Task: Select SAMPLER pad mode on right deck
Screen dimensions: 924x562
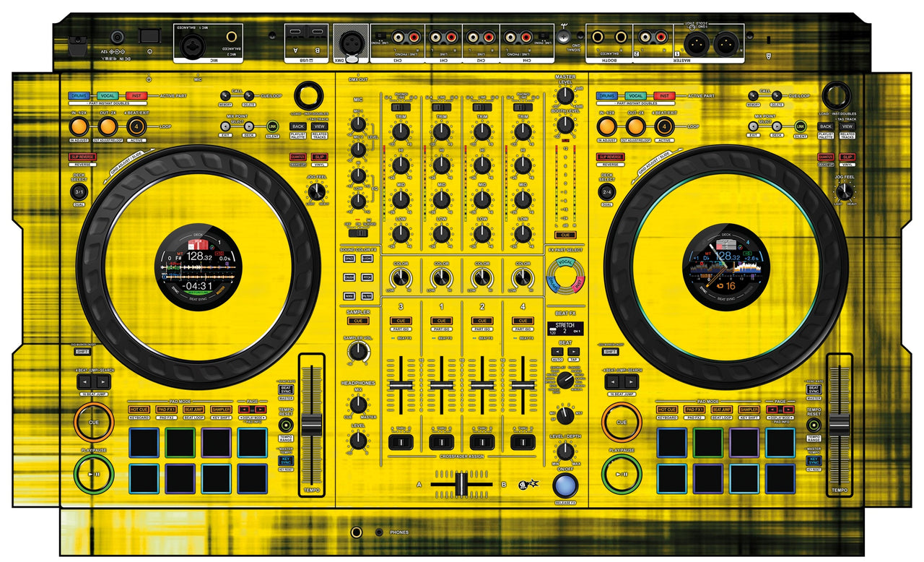Action: 750,410
